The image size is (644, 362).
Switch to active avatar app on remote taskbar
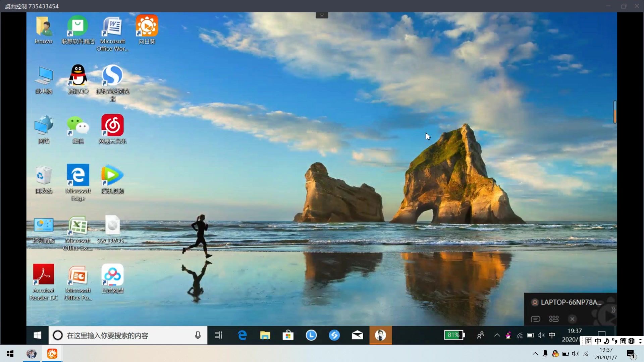click(x=381, y=335)
